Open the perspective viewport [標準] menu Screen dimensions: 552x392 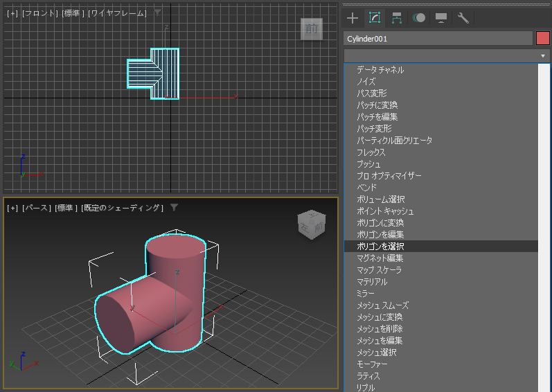pos(66,208)
